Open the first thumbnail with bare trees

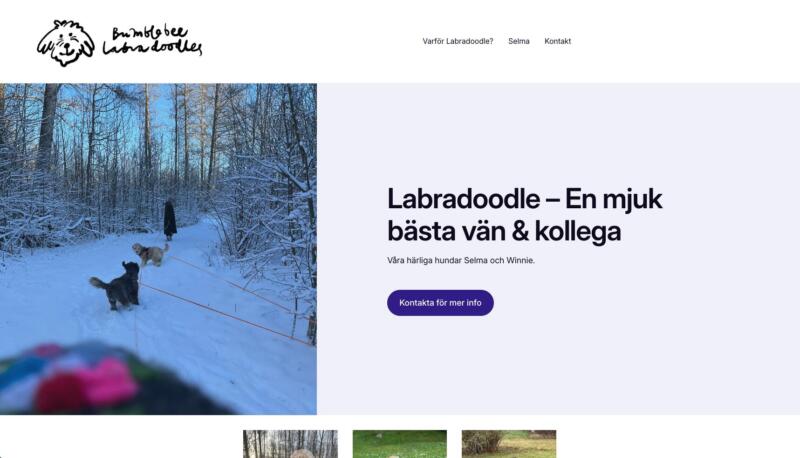tap(290, 444)
